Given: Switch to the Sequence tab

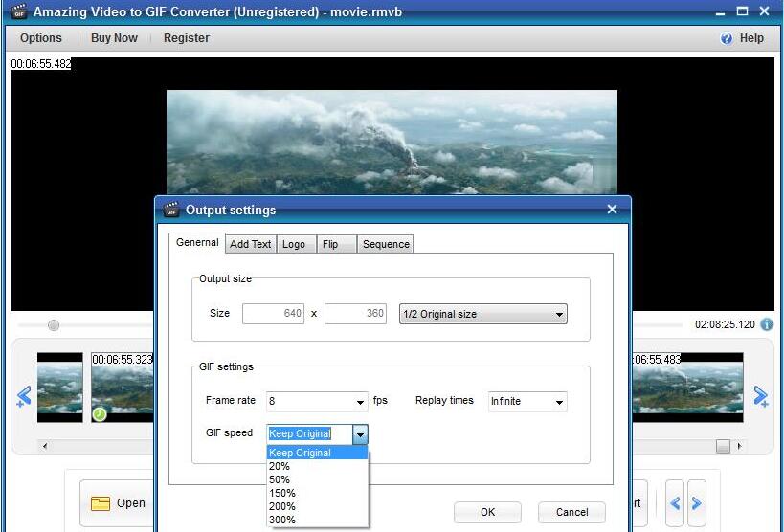Looking at the screenshot, I should (x=386, y=244).
